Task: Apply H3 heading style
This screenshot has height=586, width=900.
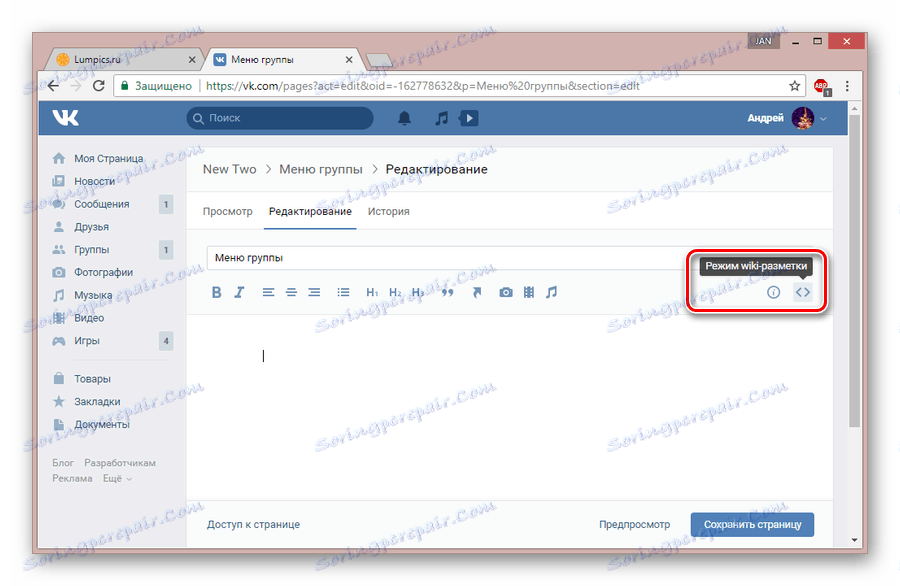Action: (x=418, y=292)
